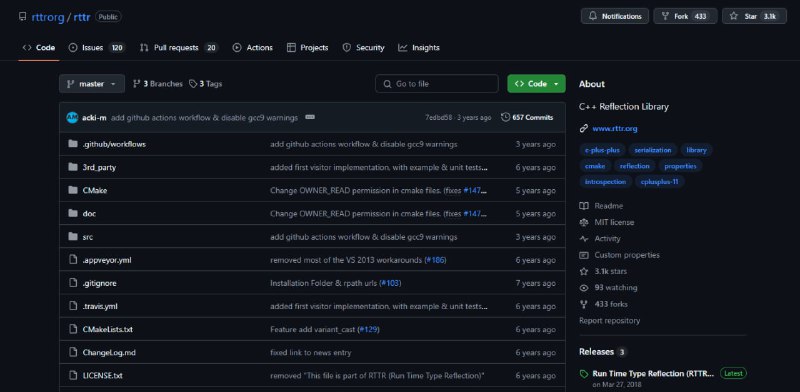Click the file icon for CMakeLists.txt
The width and height of the screenshot is (800, 392).
click(73, 329)
